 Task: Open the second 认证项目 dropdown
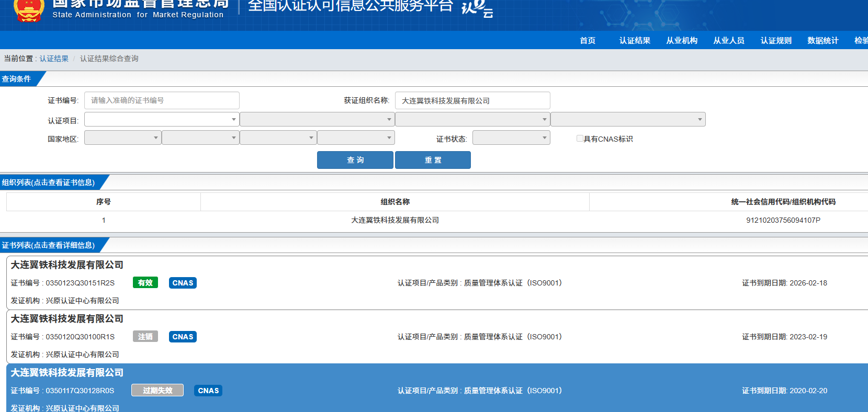[x=317, y=120]
